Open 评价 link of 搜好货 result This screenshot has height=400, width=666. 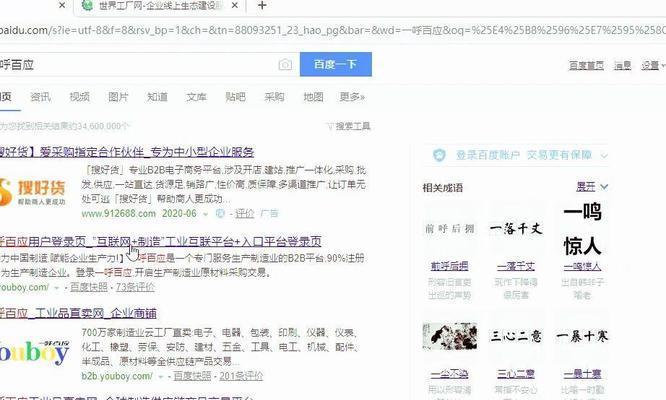[245, 214]
